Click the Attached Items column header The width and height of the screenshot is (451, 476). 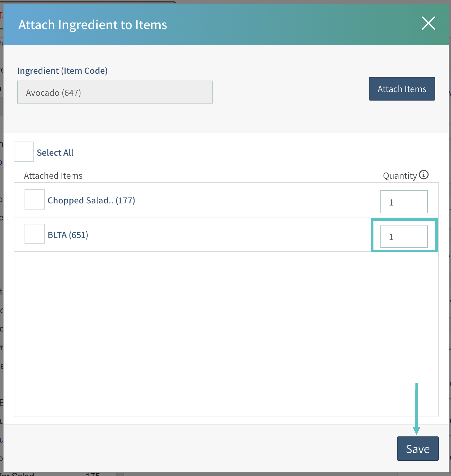pos(53,176)
